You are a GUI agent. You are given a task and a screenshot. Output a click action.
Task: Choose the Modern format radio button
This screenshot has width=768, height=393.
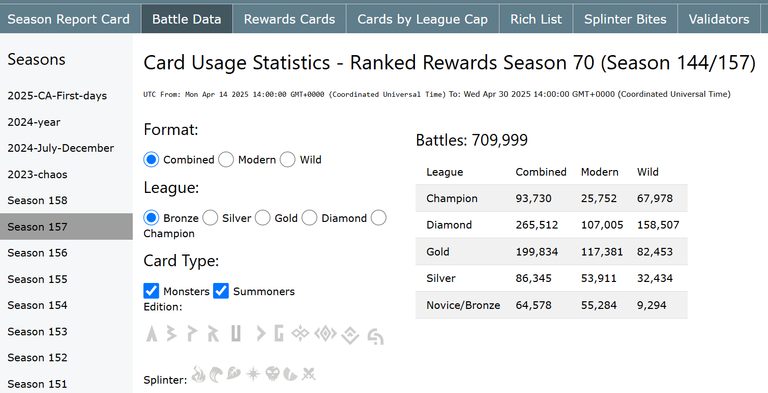(226, 159)
